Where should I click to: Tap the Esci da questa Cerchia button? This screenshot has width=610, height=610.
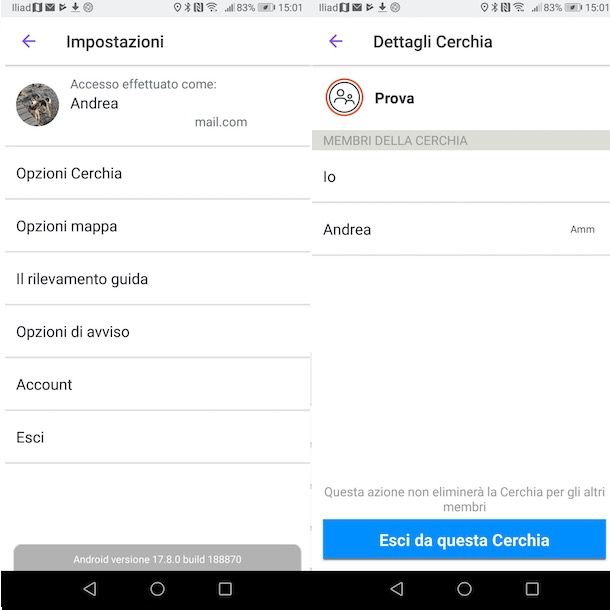tap(464, 540)
